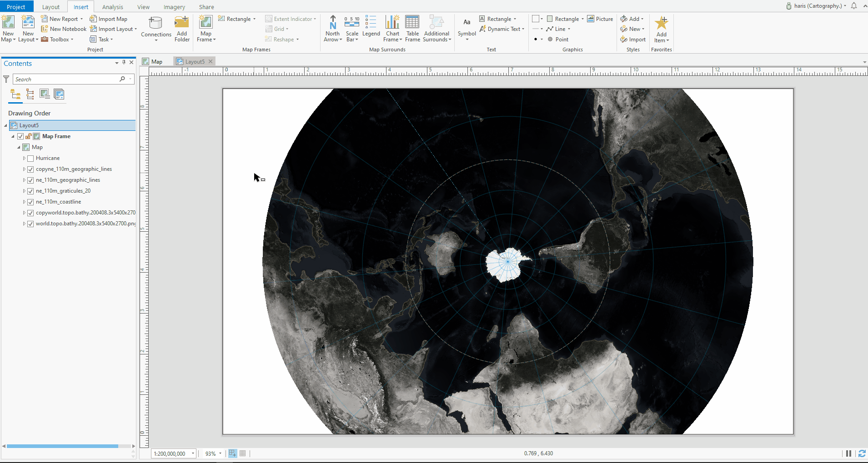This screenshot has height=463, width=868.
Task: Toggle Map Frame visibility checkbox
Action: (20, 136)
